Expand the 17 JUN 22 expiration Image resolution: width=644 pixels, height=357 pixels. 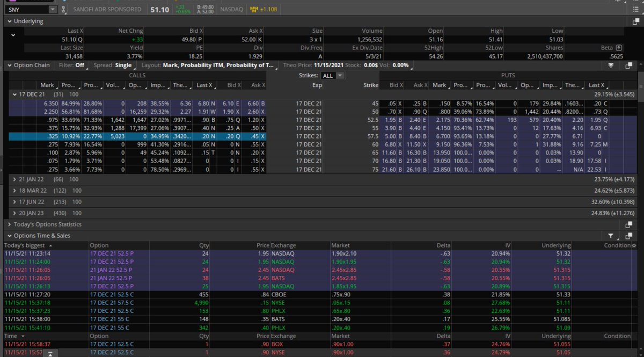pos(15,201)
